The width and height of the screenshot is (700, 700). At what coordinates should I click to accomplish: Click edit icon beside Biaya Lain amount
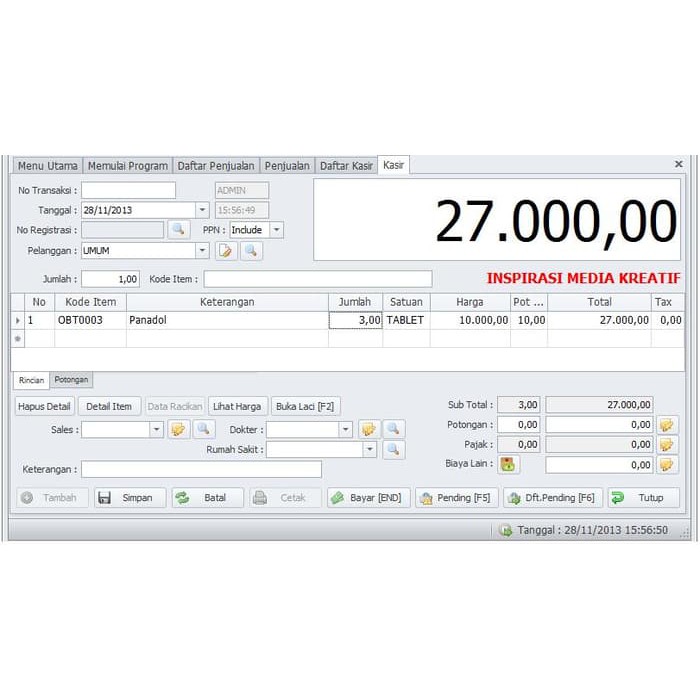667,465
